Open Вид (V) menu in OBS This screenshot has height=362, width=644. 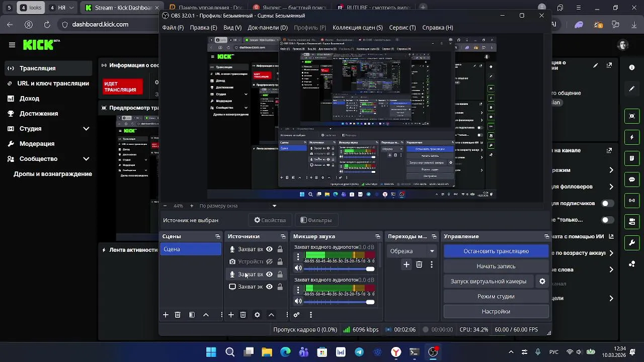click(232, 28)
